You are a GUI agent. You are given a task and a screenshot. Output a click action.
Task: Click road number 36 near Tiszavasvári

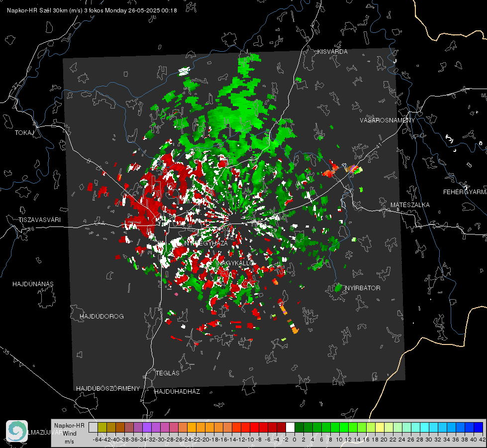(31, 229)
